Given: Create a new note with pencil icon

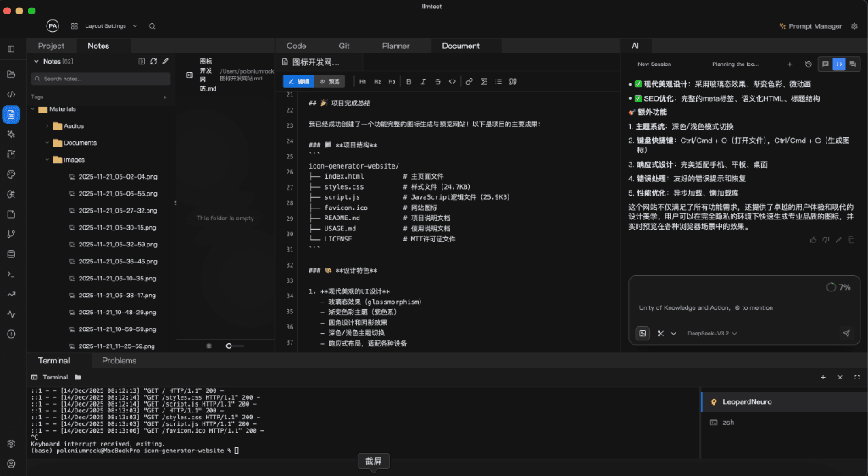Looking at the screenshot, I should [x=165, y=61].
